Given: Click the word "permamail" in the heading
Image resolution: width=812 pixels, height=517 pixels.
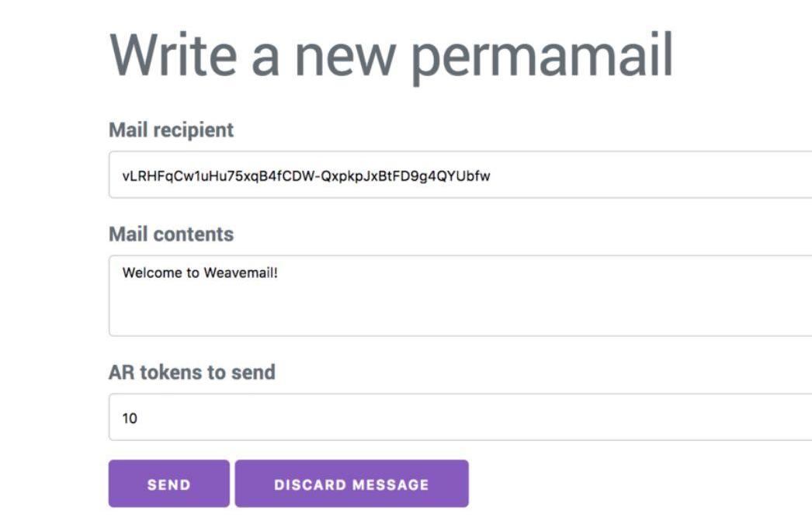Looking at the screenshot, I should tap(541, 54).
